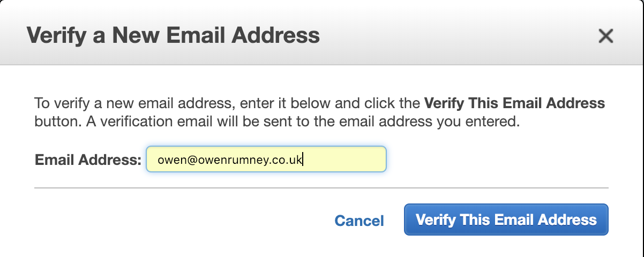Focus the Email Address input field
644x257 pixels.
266,160
